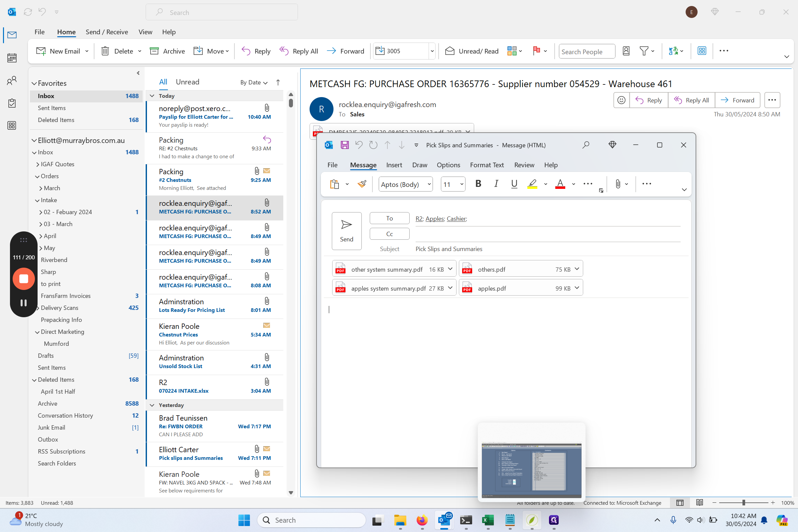Reverse sort order with the up arrow
The height and width of the screenshot is (532, 798).
278,82
